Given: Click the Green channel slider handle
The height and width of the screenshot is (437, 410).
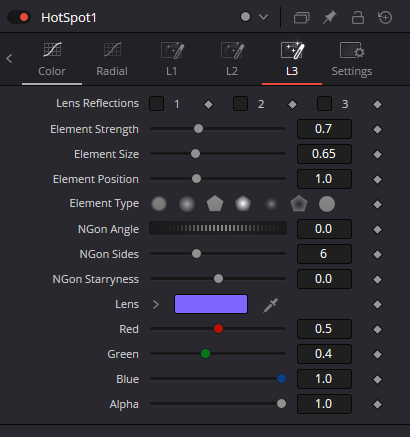Looking at the screenshot, I should click(205, 354).
